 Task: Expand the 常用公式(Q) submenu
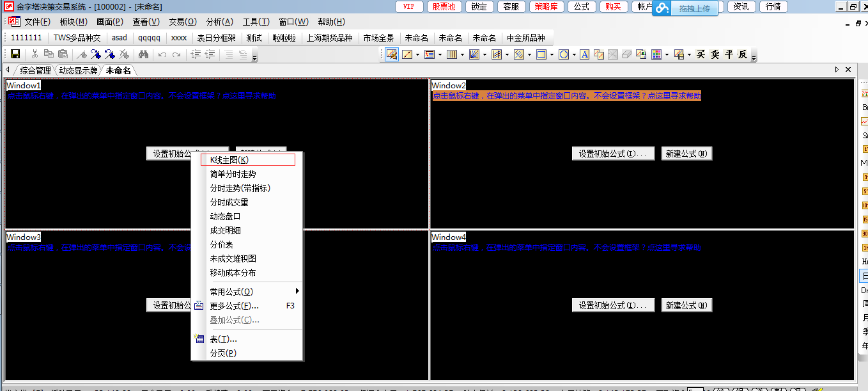point(247,292)
